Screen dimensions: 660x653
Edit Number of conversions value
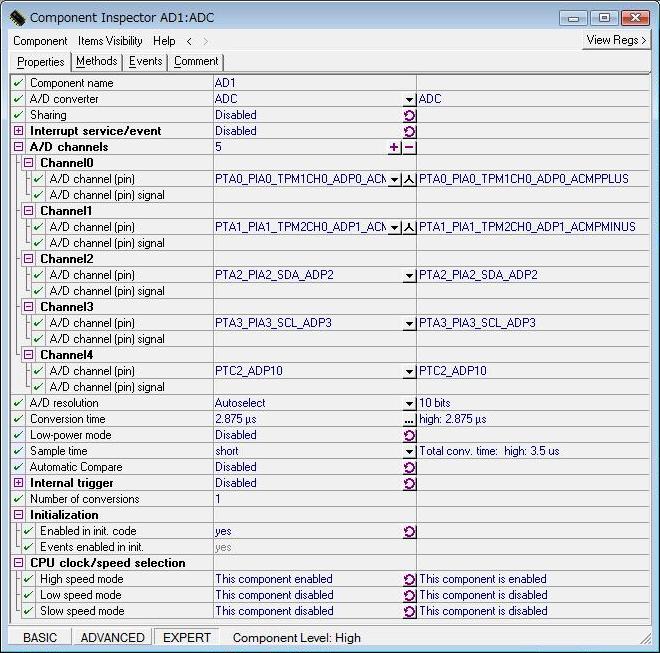(315, 499)
